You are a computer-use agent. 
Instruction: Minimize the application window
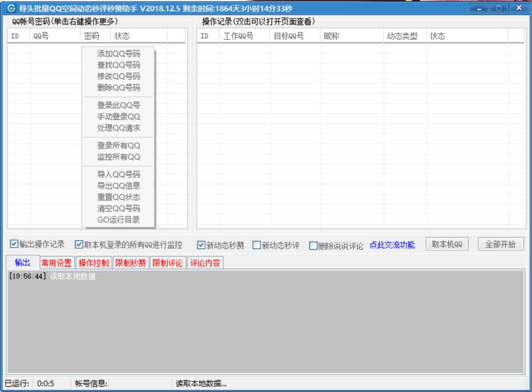[x=480, y=9]
